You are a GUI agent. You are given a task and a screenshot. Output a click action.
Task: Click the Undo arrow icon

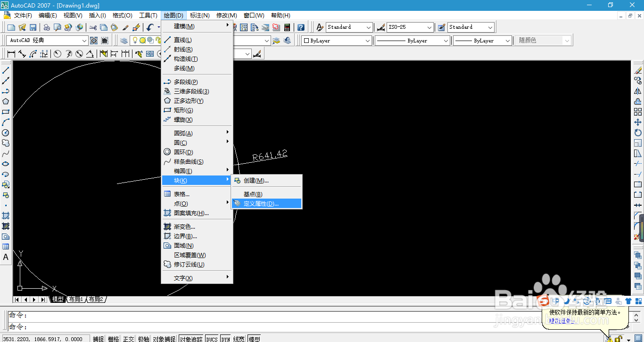pyautogui.click(x=150, y=27)
